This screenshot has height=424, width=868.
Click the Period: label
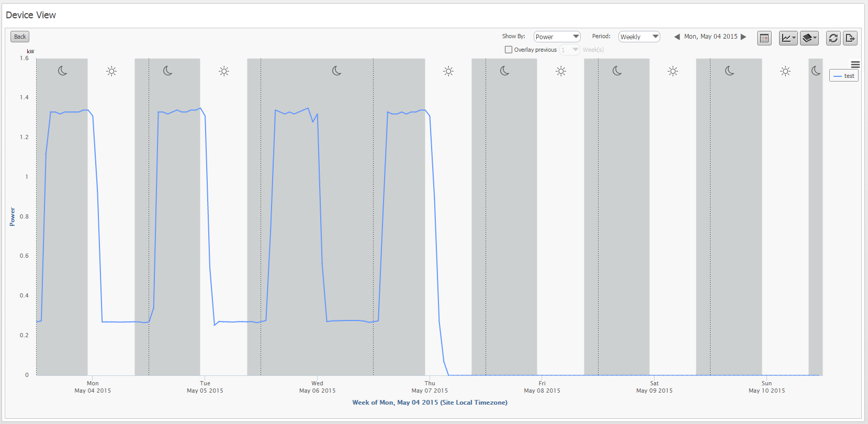pos(601,36)
